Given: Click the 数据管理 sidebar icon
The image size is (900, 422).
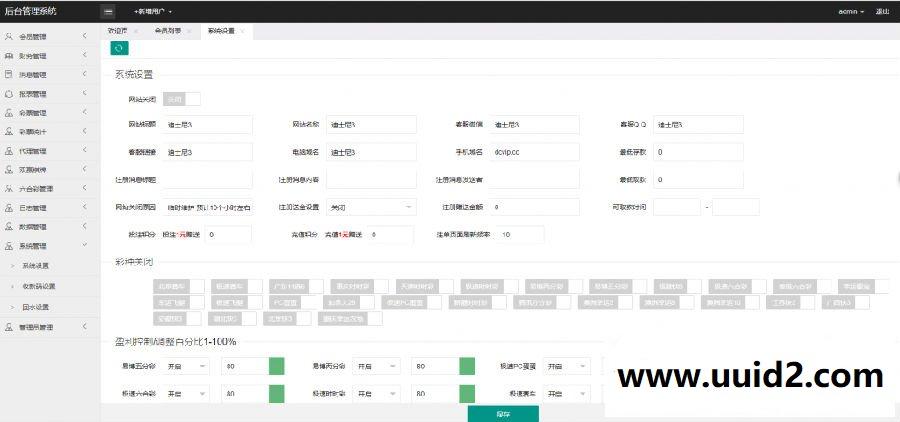Looking at the screenshot, I should coord(9,227).
